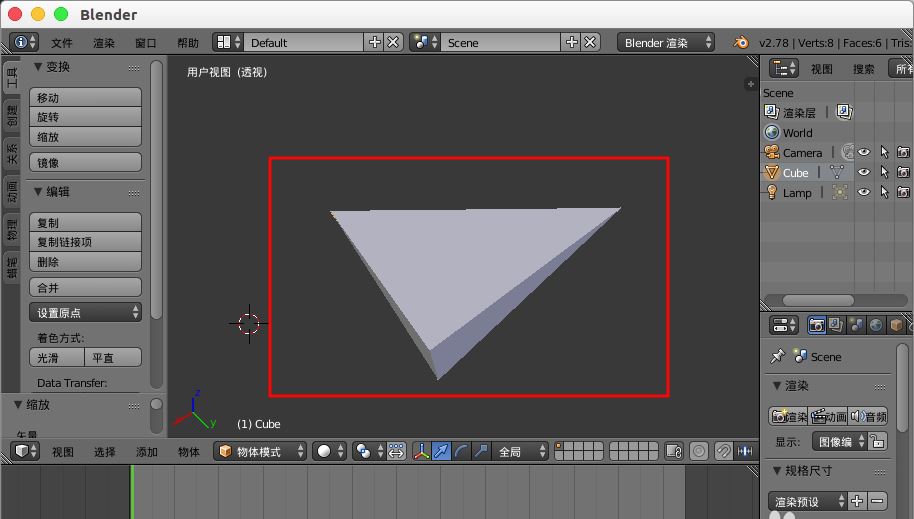Delete the current Scene with X
914x519 pixels.
590,42
